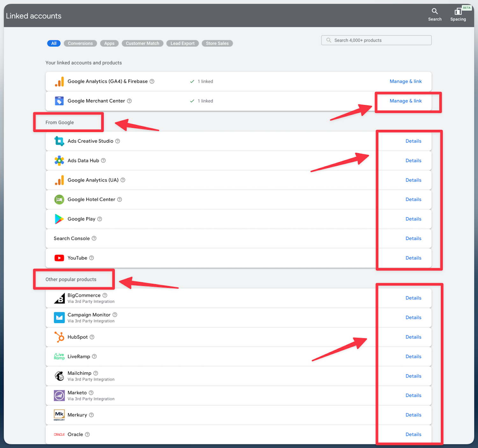Click Manage & link for Google Analytics GA4

pos(406,82)
